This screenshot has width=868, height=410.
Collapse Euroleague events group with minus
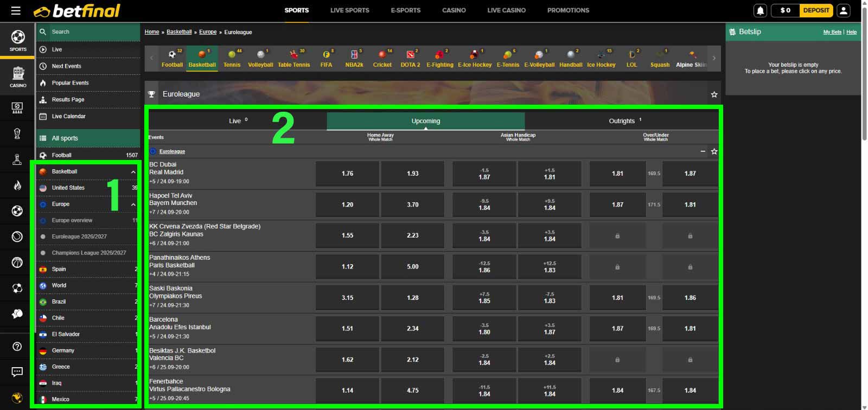[703, 152]
